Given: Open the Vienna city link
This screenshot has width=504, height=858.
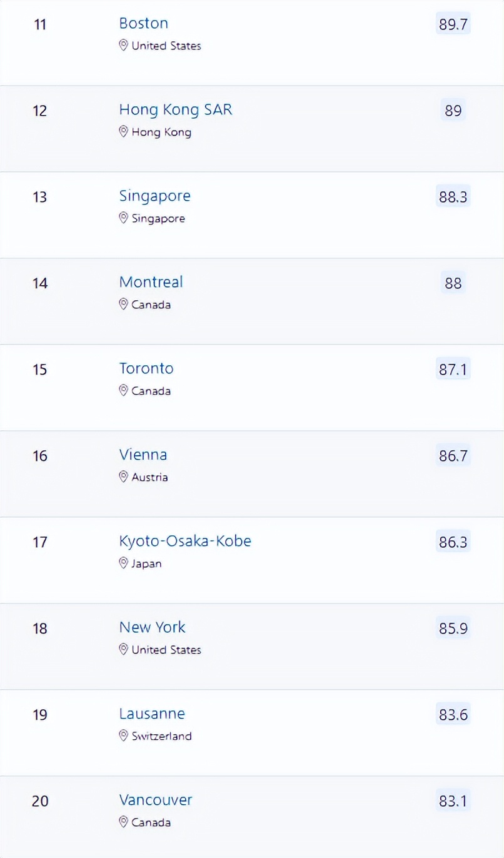Looking at the screenshot, I should point(143,455).
